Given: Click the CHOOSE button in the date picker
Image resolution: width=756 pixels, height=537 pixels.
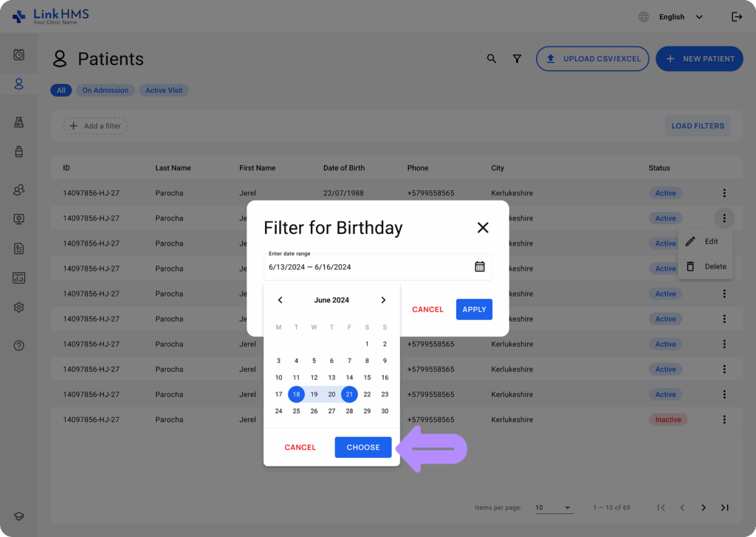Looking at the screenshot, I should (362, 447).
